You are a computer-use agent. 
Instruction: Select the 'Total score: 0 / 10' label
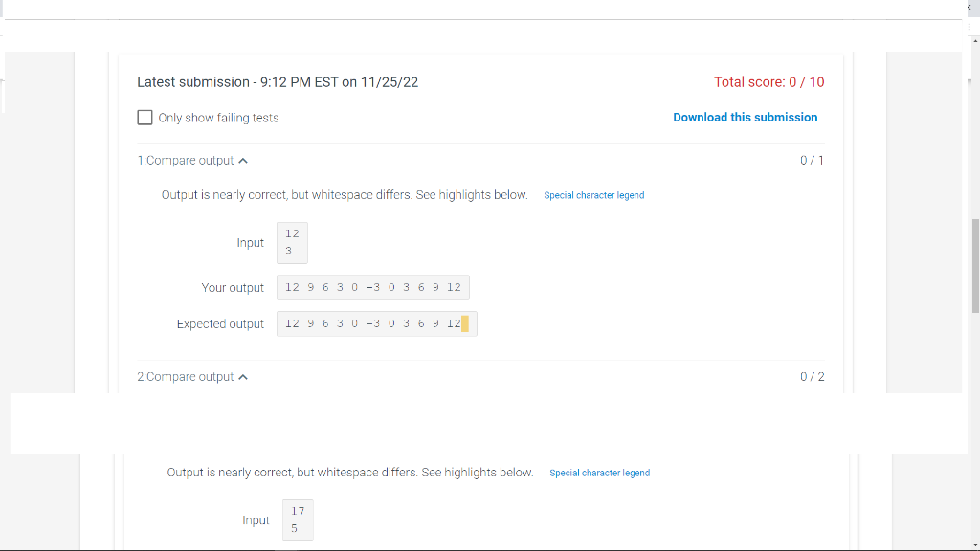click(768, 82)
